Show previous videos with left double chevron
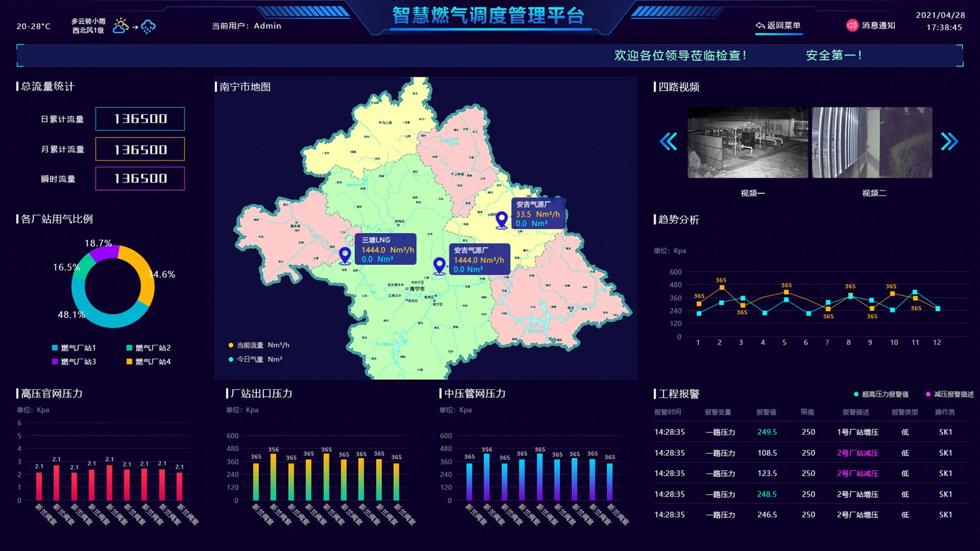Screen dimensions: 980x551 [x=668, y=142]
